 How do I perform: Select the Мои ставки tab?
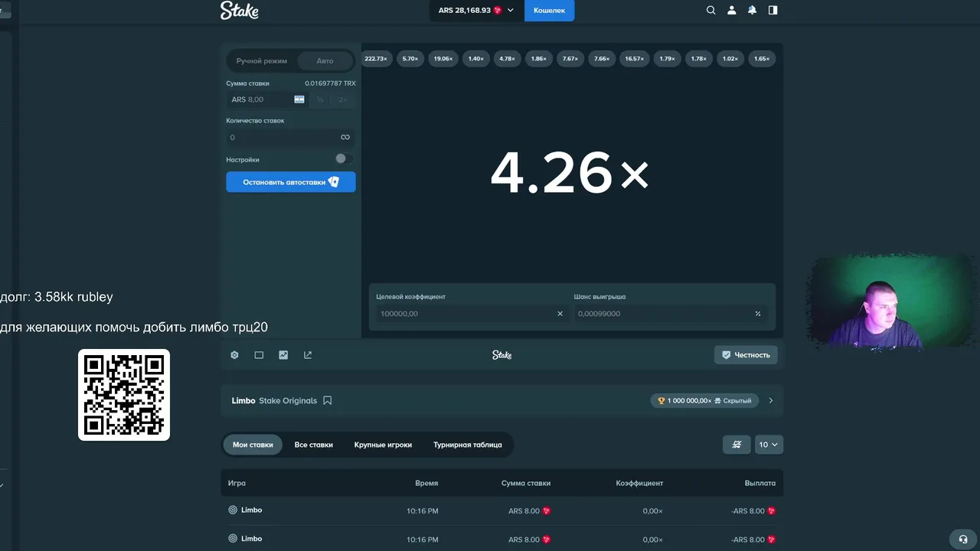point(253,445)
